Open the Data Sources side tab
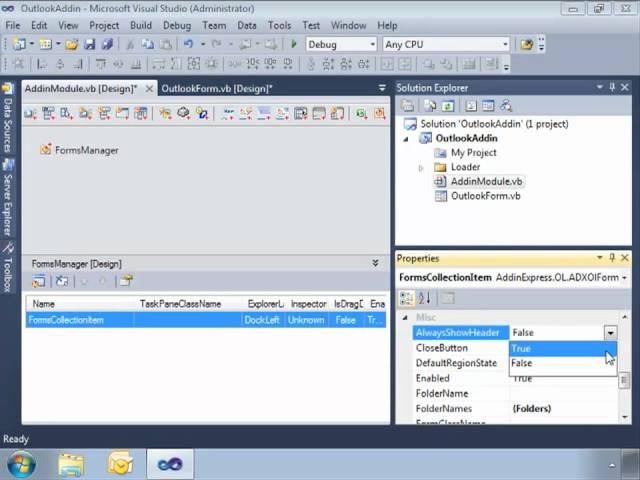Screen dimensions: 640x480 pos(8,118)
